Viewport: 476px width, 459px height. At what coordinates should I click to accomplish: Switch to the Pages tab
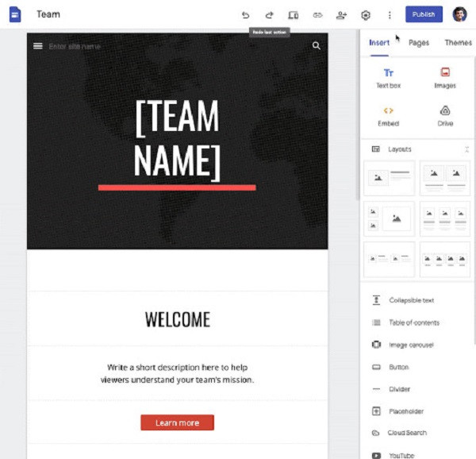tap(419, 43)
